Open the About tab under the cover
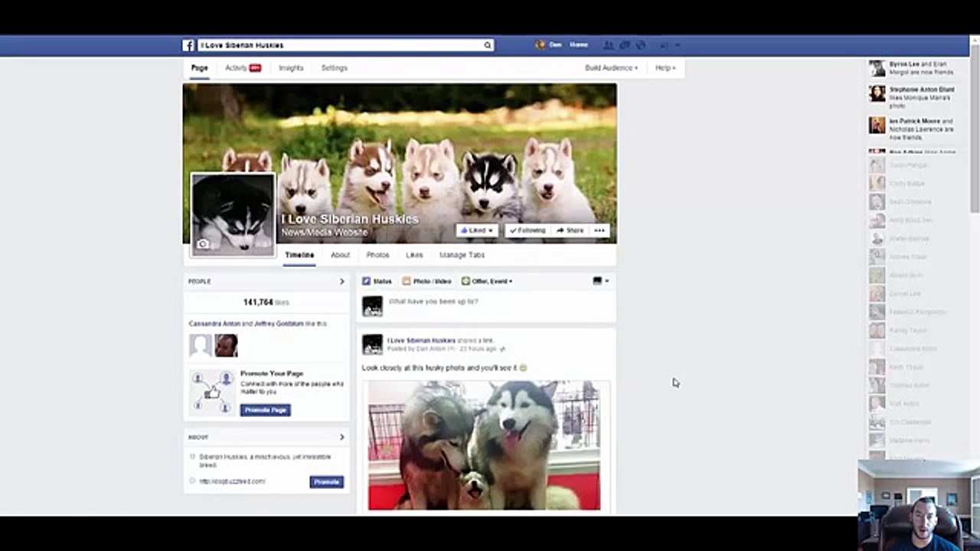The width and height of the screenshot is (980, 551). (340, 255)
